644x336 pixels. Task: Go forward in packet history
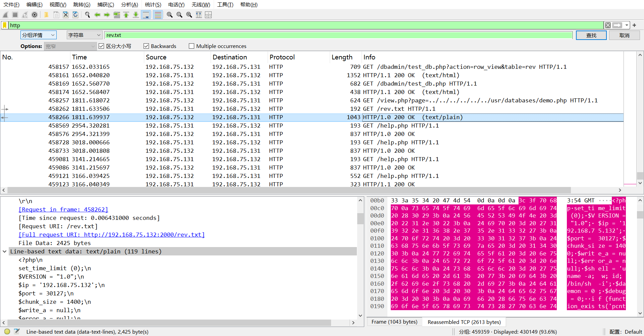click(107, 15)
